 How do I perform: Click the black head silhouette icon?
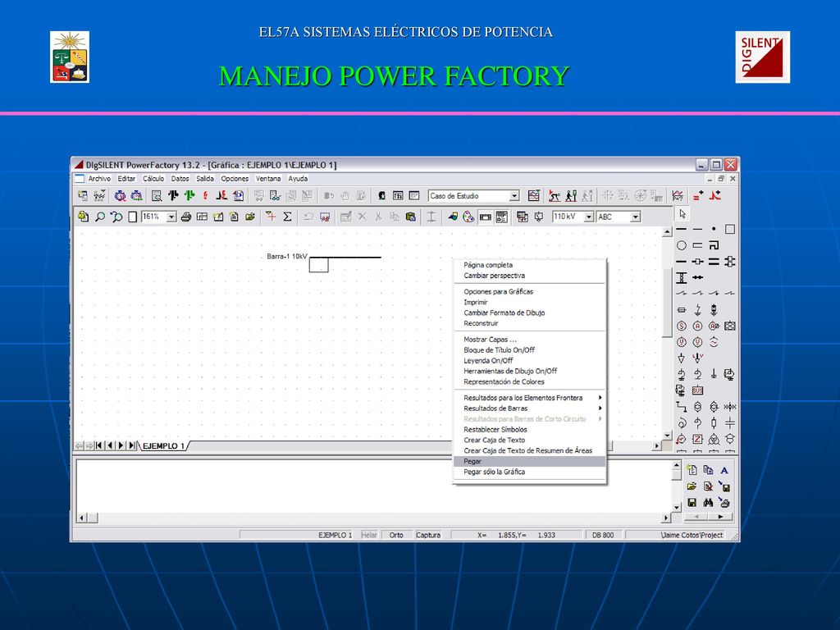(x=381, y=196)
